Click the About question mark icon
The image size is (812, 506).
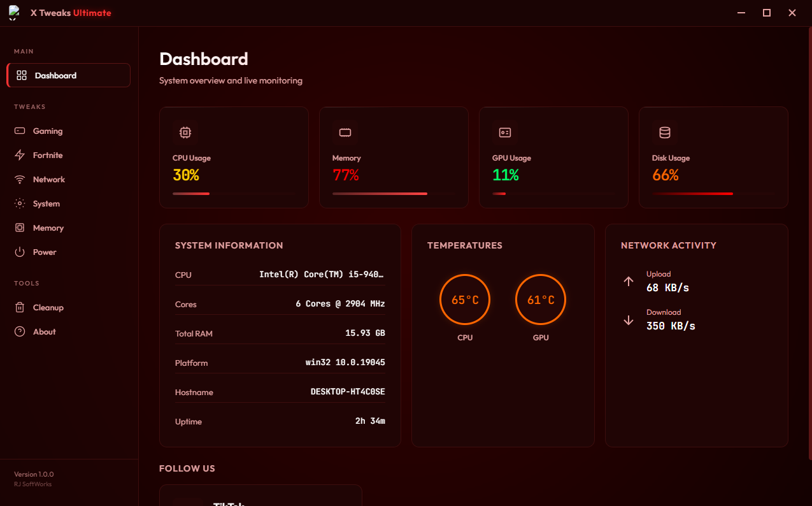pos(20,331)
